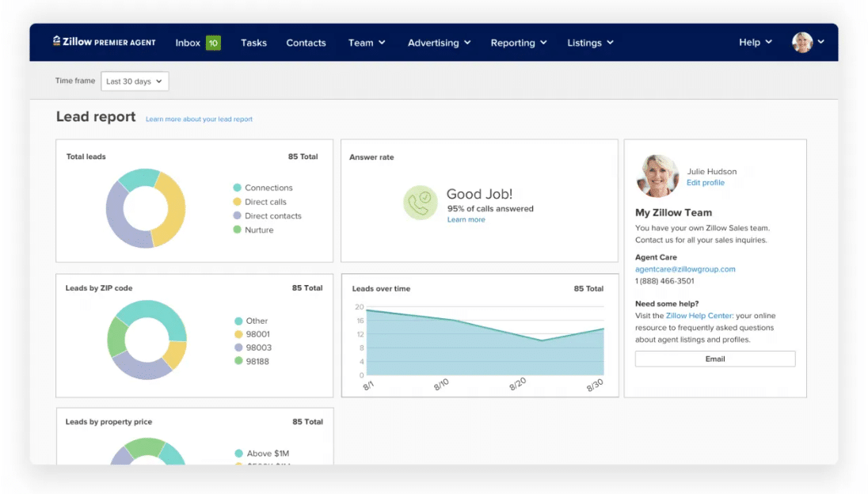Go to the Contacts menu item
868x494 pixels.
click(x=306, y=43)
